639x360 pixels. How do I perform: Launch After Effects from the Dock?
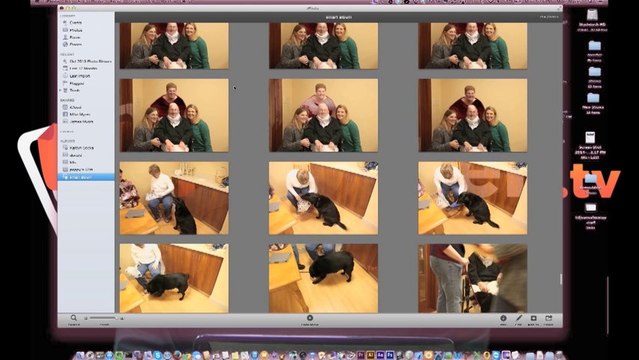coord(380,355)
